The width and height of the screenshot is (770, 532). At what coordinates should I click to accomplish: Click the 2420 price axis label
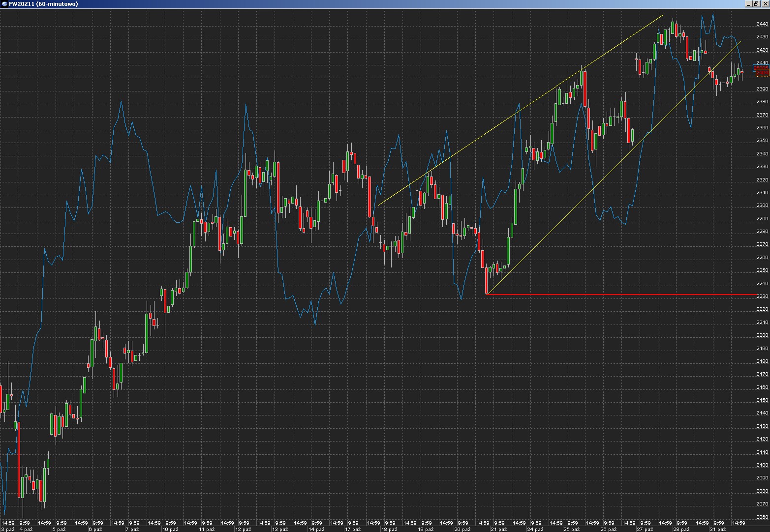point(762,50)
